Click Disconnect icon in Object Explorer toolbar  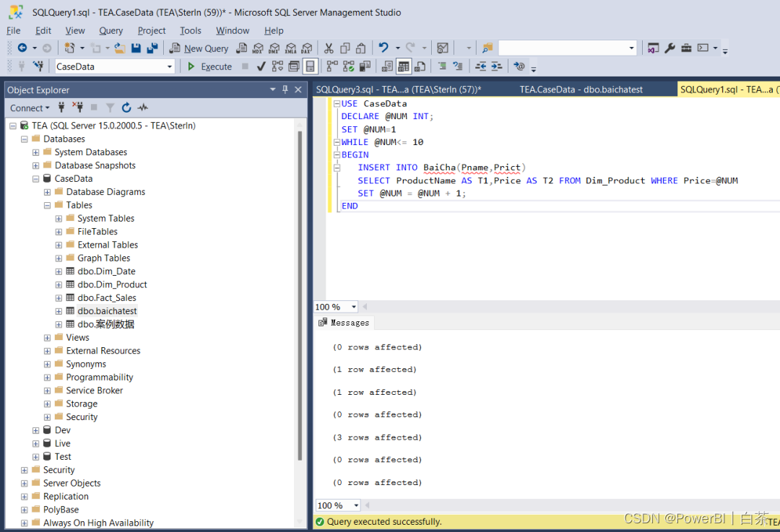tap(77, 108)
